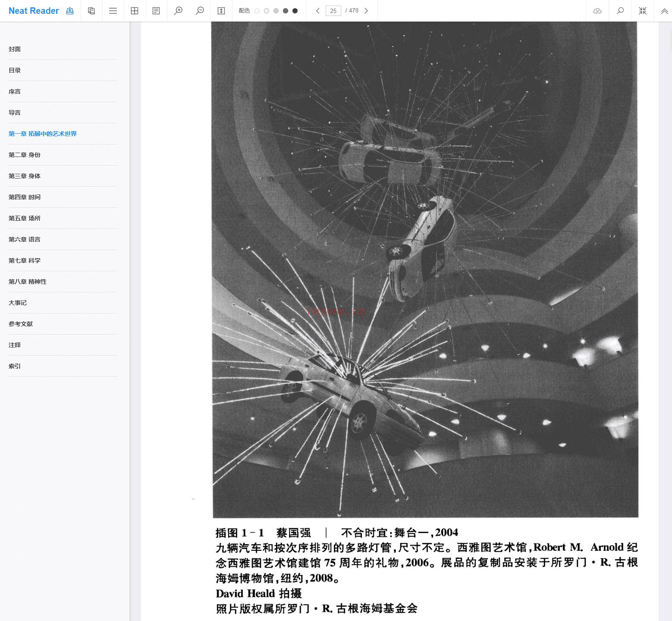
Task: Open the search magnifier icon at top right
Action: 620,11
